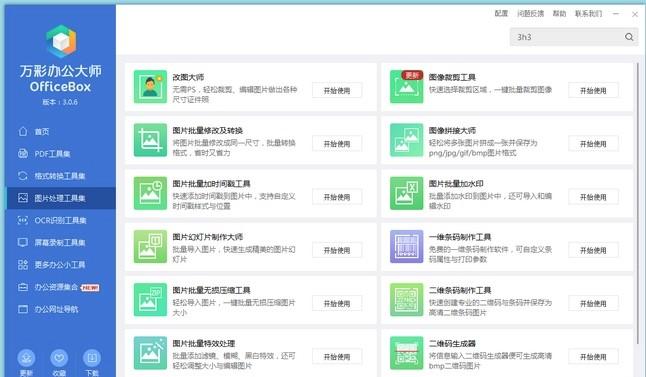Click the 图片批量加时间戳工具 icon

coord(150,193)
